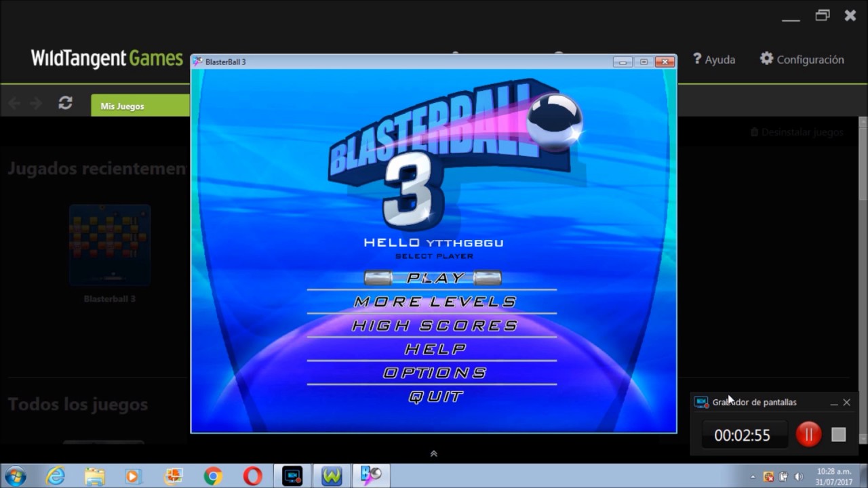This screenshot has width=868, height=488.
Task: Maximize the BlasterBall 3 window
Action: click(x=644, y=62)
